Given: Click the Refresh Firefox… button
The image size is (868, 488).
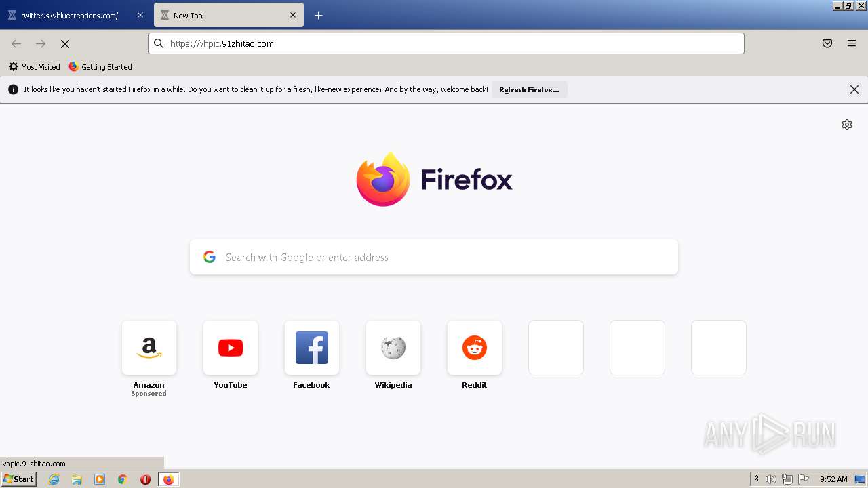Looking at the screenshot, I should pos(529,89).
